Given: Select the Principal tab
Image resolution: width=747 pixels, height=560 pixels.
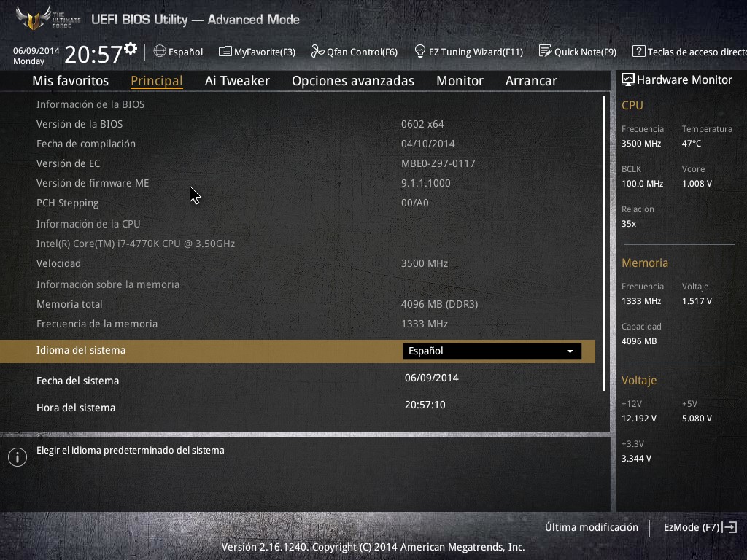Looking at the screenshot, I should click(x=157, y=81).
